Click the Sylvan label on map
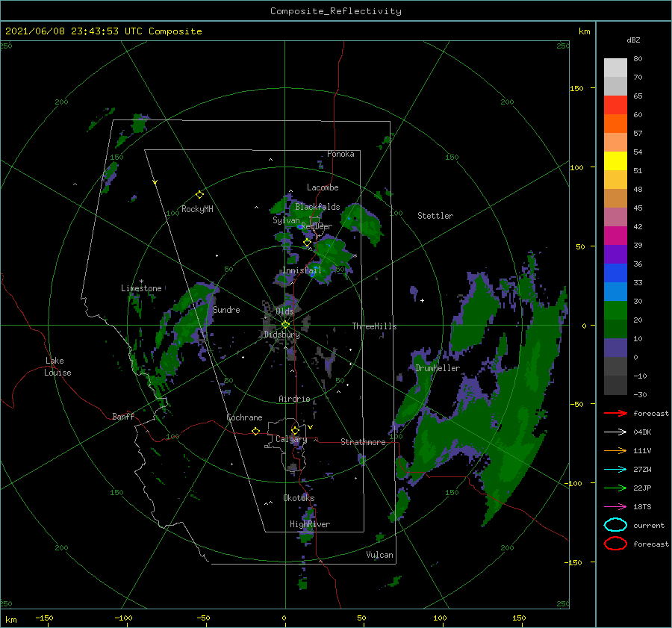This screenshot has width=672, height=628. 286,220
